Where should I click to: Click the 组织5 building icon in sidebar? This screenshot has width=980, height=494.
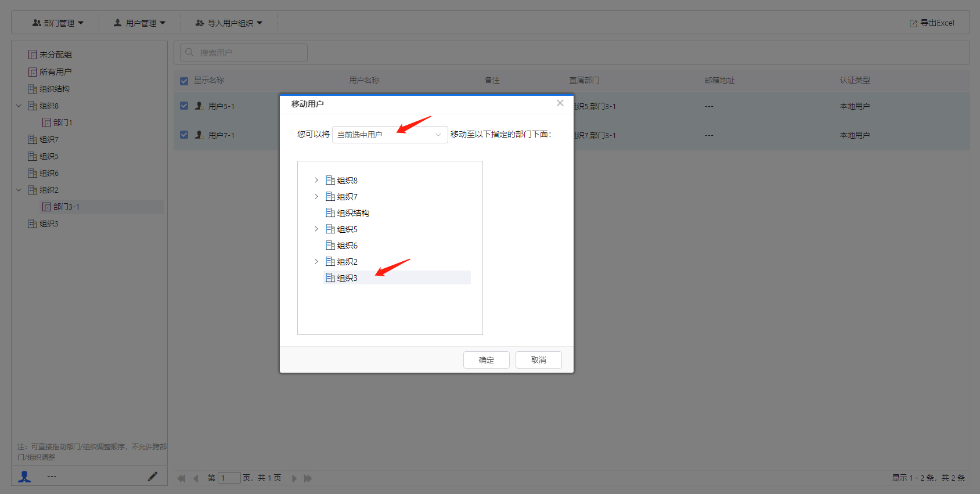33,156
